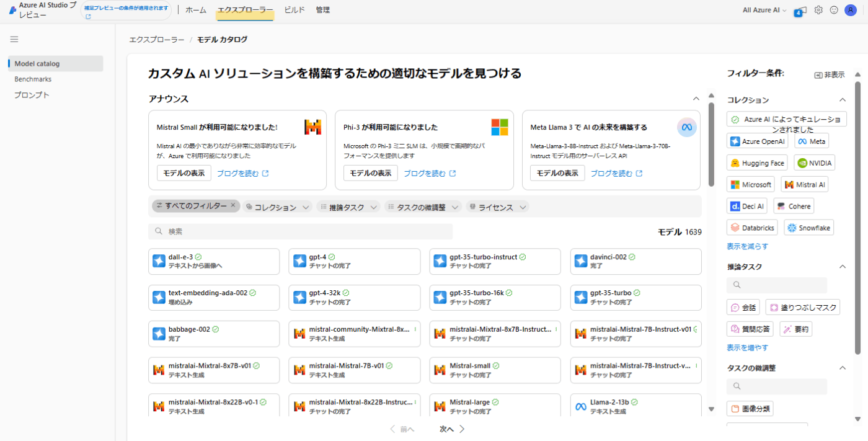Click the Azure AI Studio logo icon
Viewport: 868px width, 441px height.
12,11
